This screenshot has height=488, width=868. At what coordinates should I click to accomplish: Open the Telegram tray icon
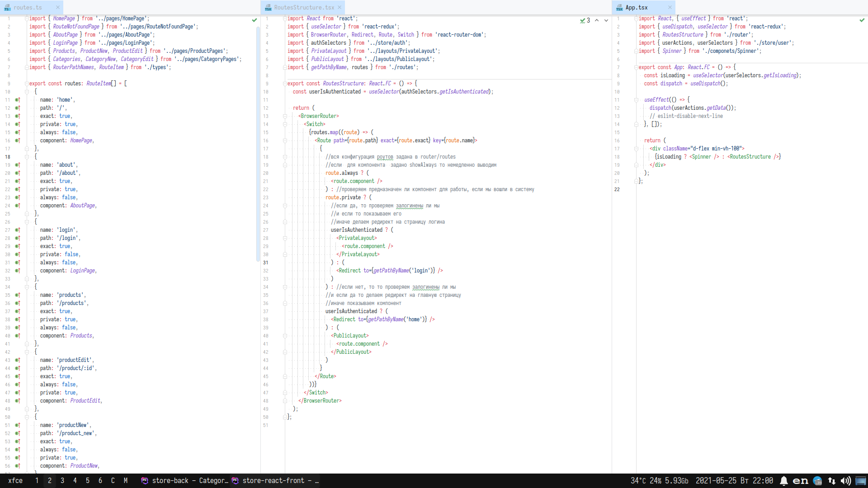click(817, 481)
